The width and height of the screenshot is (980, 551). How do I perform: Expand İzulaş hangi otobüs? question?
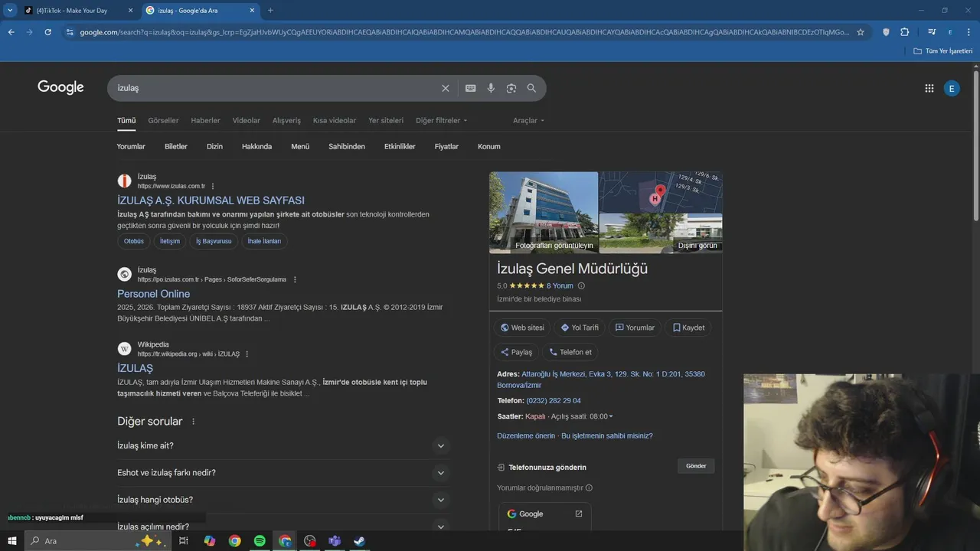point(283,500)
